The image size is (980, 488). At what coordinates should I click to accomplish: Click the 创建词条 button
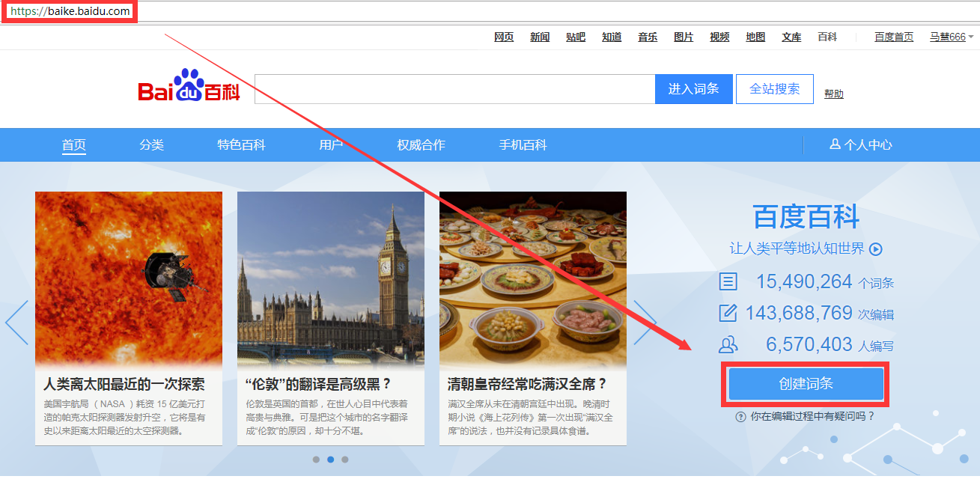(x=806, y=384)
